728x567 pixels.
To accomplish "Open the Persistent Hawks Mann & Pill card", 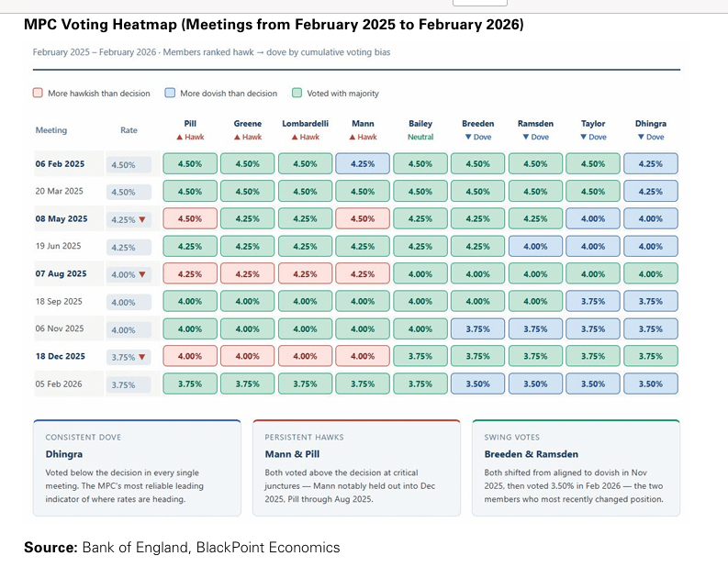I will pyautogui.click(x=355, y=468).
